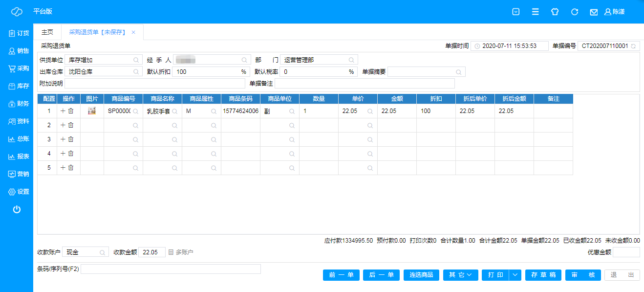This screenshot has height=292, width=644.
Task: Click the 商品条码 column header
Action: [x=240, y=99]
